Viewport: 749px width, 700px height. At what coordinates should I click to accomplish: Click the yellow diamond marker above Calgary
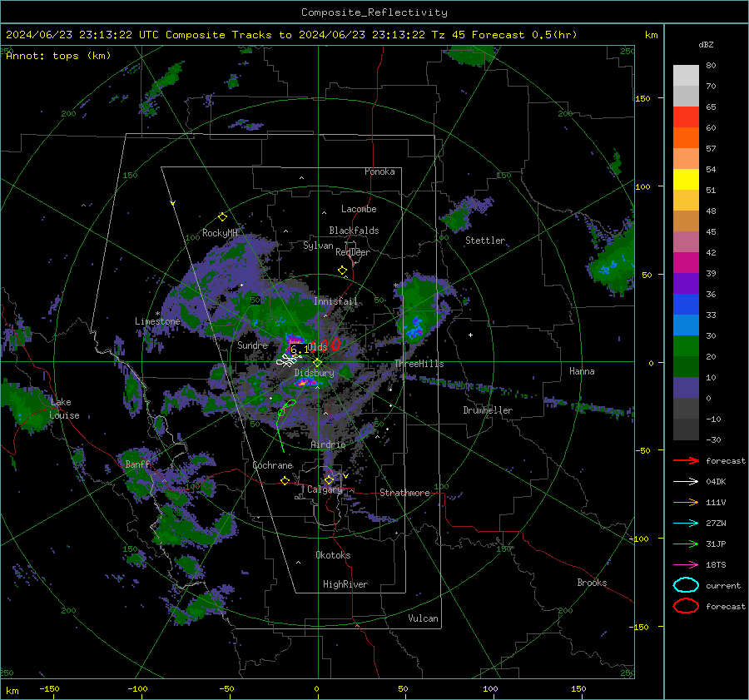(329, 479)
